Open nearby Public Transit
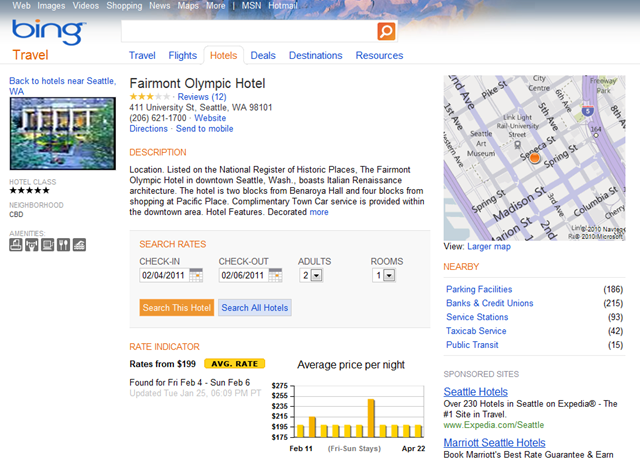640x461 pixels. tap(472, 345)
